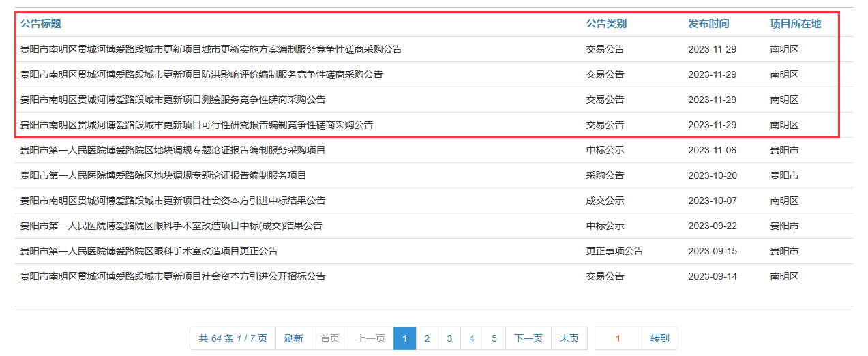
Task: Click the 刷新 pagination button
Action: (x=293, y=338)
